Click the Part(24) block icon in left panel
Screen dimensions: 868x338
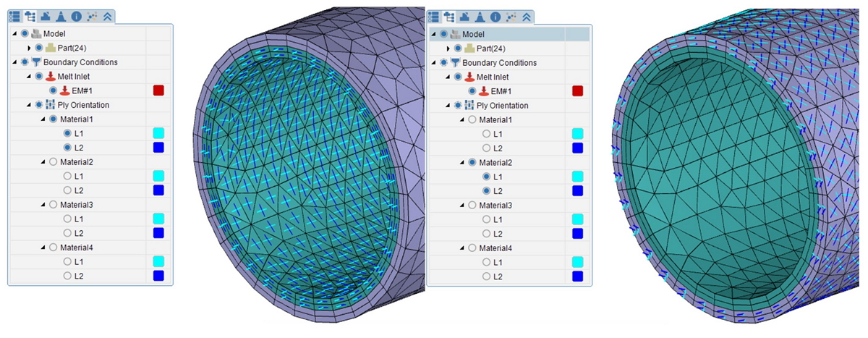click(x=51, y=48)
